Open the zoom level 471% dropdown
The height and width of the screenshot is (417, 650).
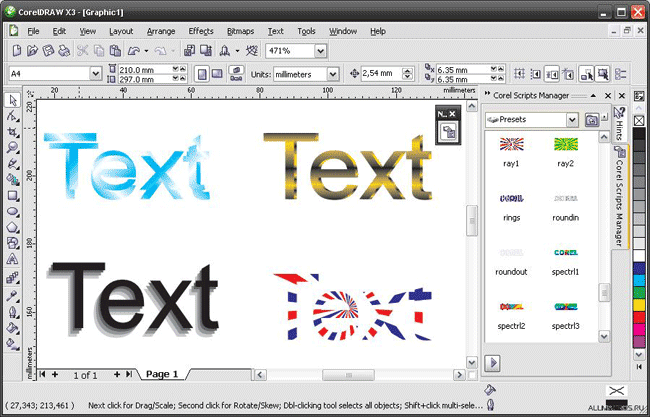click(x=320, y=51)
